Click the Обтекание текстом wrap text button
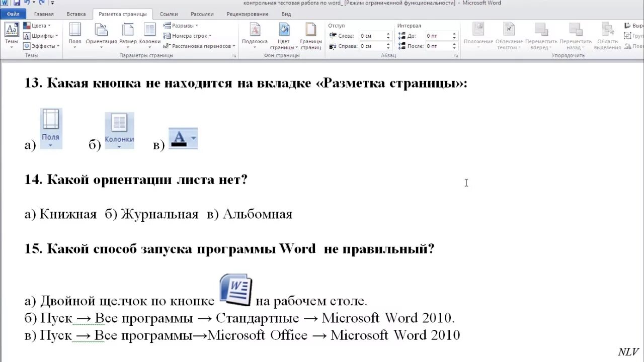The width and height of the screenshot is (644, 362). click(x=509, y=36)
